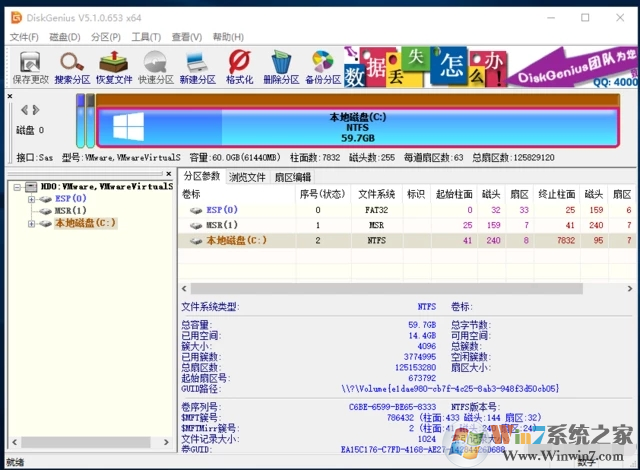Collapse the HD0 VMware disk tree node
The height and width of the screenshot is (470, 640).
[17, 186]
